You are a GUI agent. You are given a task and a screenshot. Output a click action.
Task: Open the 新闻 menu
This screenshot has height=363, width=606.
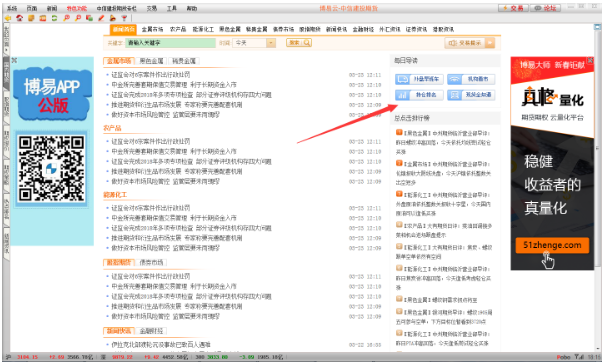tap(52, 8)
